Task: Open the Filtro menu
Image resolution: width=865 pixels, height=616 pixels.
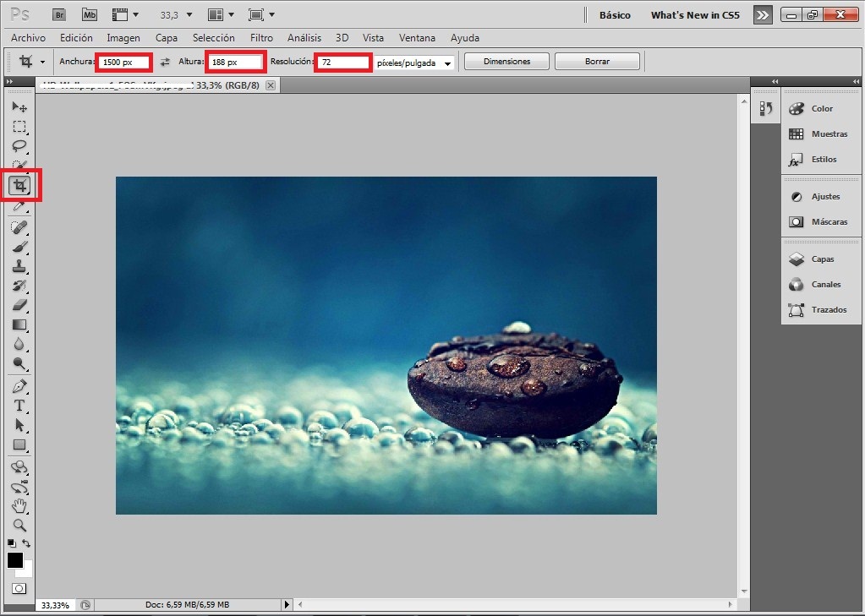Action: (261, 38)
